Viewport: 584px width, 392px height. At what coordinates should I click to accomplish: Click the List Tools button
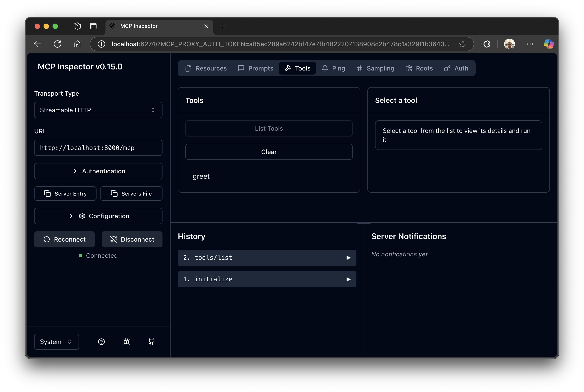269,128
